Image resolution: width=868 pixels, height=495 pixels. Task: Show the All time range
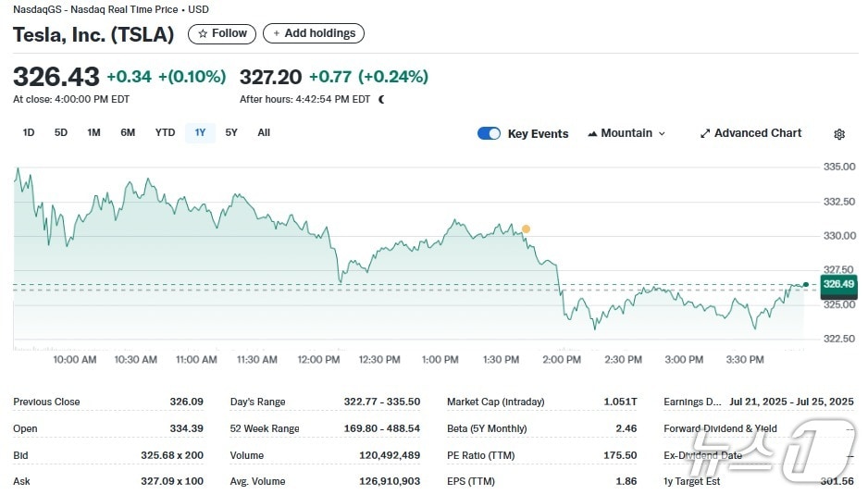point(264,132)
